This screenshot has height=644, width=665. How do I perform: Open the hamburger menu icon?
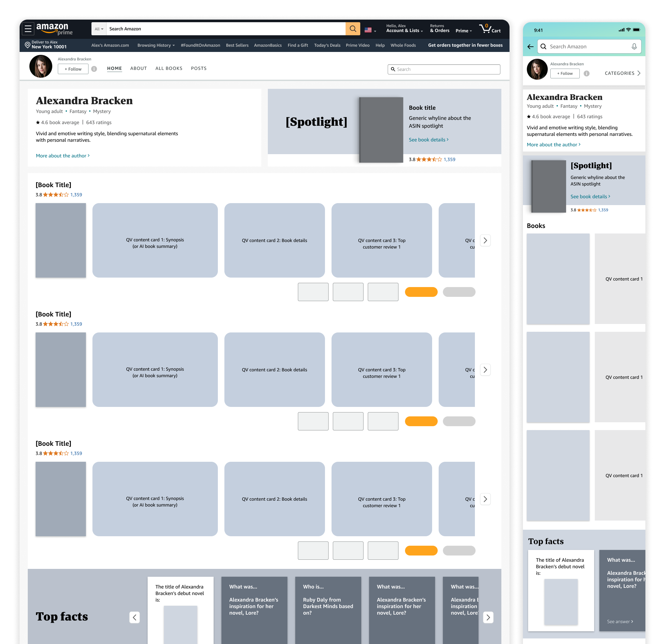(x=28, y=29)
